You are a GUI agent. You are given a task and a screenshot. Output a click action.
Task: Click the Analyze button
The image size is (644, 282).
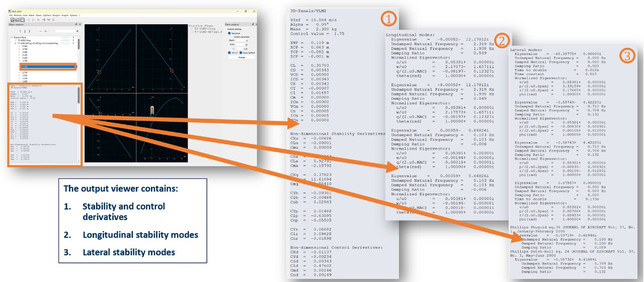pos(240,57)
